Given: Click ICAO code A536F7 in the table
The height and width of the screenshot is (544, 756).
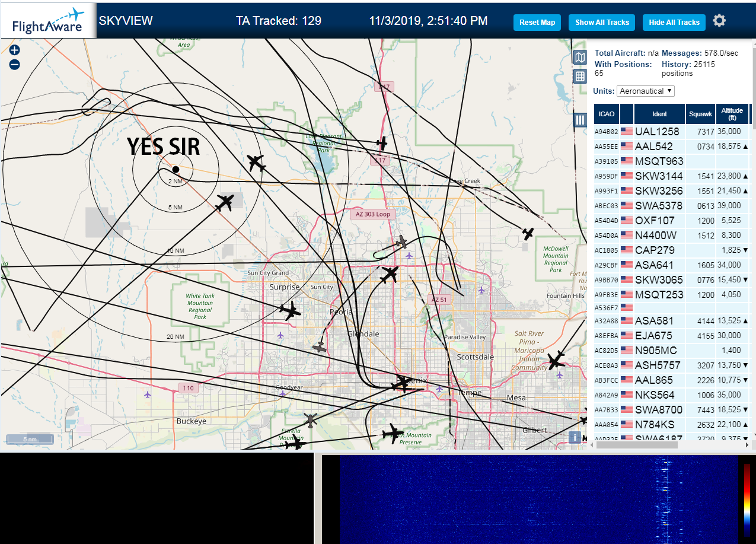Looking at the screenshot, I should point(607,308).
